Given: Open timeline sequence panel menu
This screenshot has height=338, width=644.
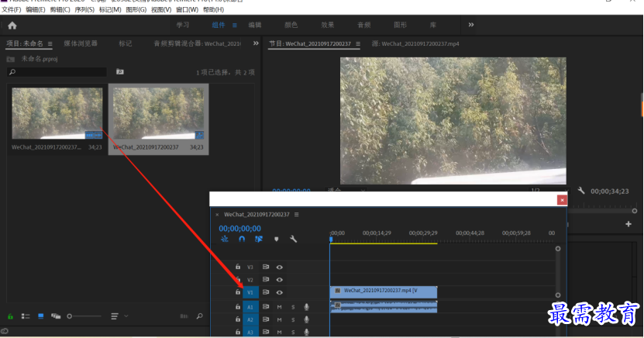Looking at the screenshot, I should click(x=297, y=215).
